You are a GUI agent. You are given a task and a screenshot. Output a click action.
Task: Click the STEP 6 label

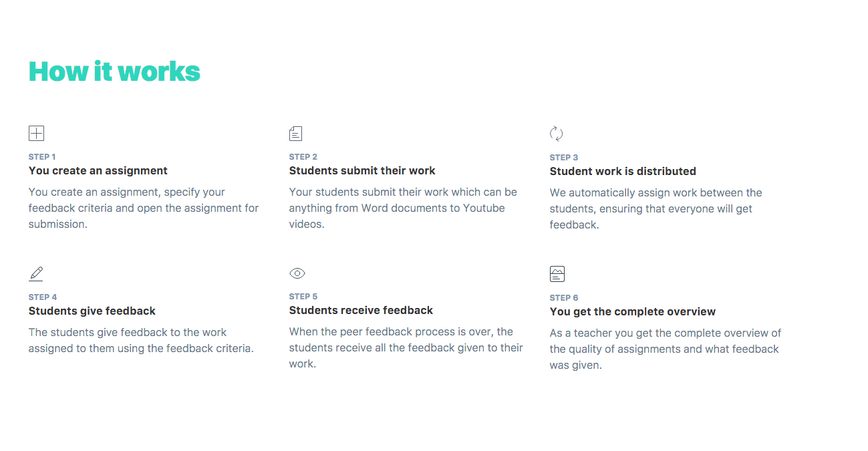[x=564, y=298]
